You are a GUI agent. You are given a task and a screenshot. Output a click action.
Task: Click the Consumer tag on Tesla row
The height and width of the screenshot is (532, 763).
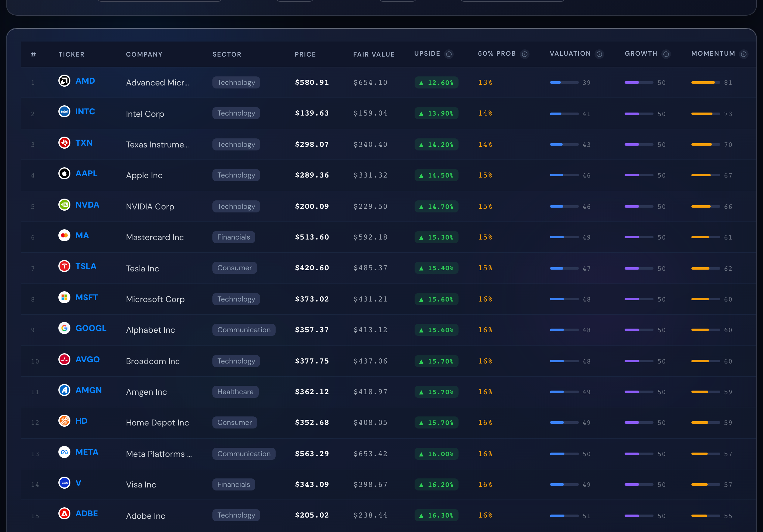pos(235,268)
